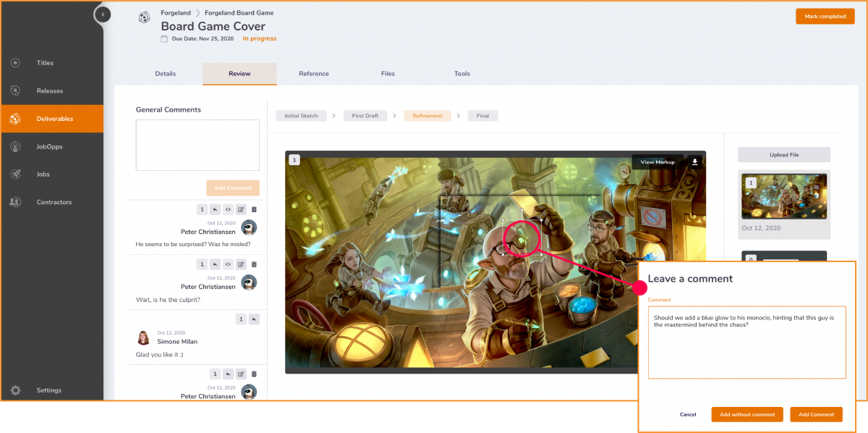Switch to the Files tab
Screen dimensions: 868x433
click(388, 74)
